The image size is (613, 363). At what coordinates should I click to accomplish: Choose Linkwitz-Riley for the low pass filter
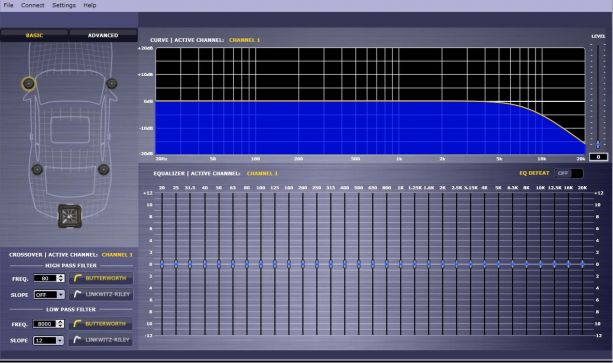coord(101,340)
